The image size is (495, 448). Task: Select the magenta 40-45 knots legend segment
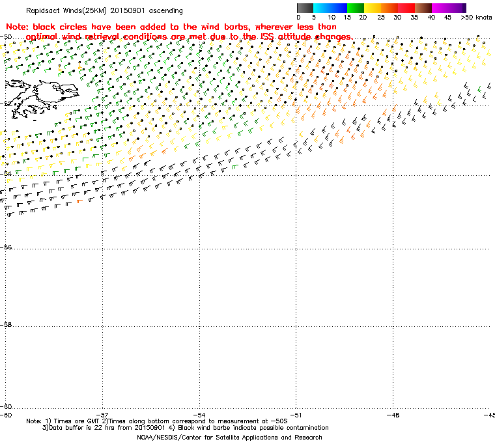click(x=440, y=8)
